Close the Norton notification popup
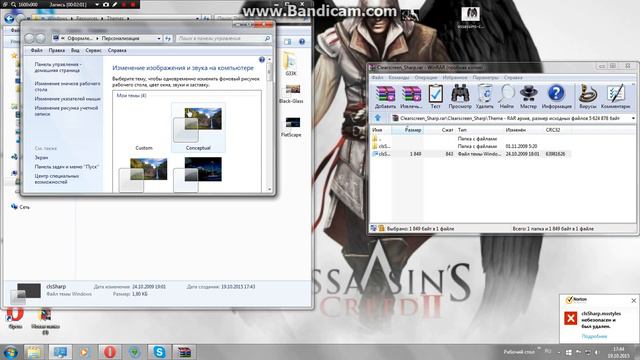 pyautogui.click(x=633, y=300)
